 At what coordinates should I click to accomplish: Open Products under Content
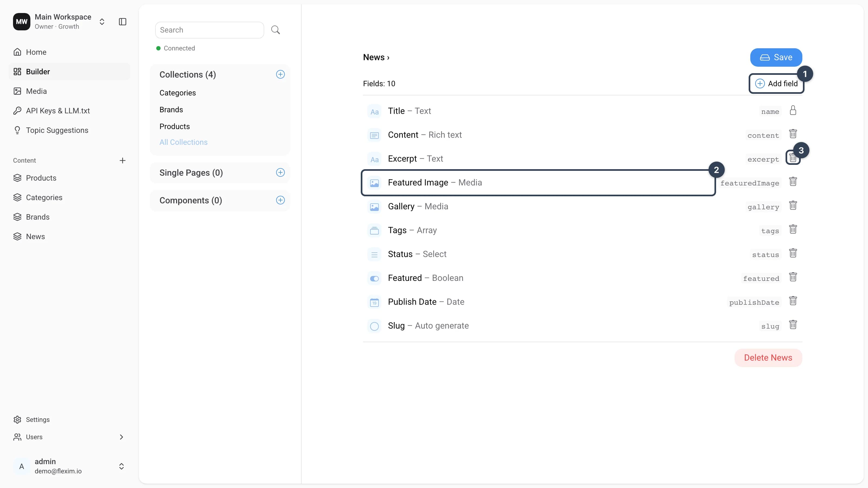[x=69, y=178]
